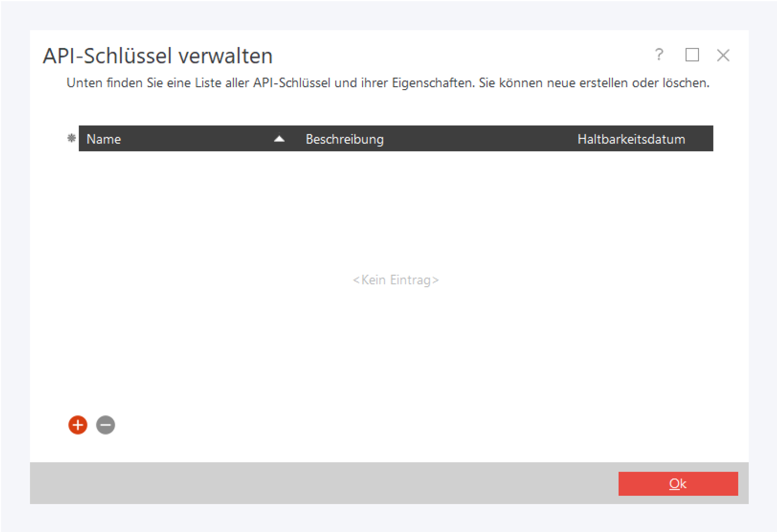Open column chooser asterisk icon beside Name
Screen dimensions: 777x532
pyautogui.click(x=71, y=138)
